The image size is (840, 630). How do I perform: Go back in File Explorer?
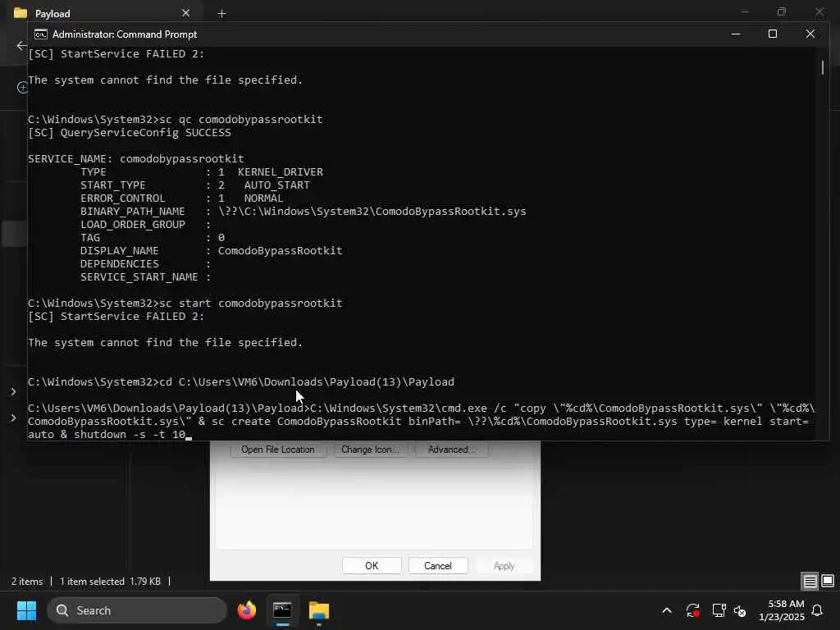(x=21, y=46)
